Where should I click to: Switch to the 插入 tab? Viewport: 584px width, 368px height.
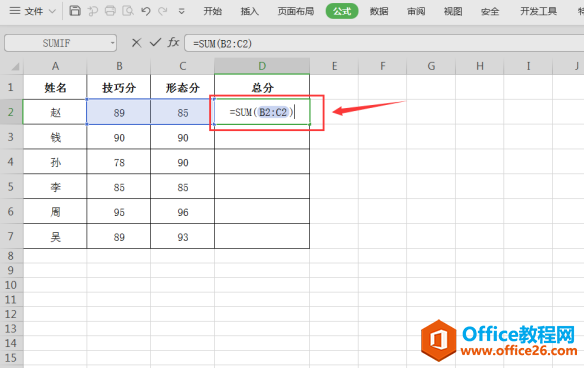pyautogui.click(x=249, y=11)
